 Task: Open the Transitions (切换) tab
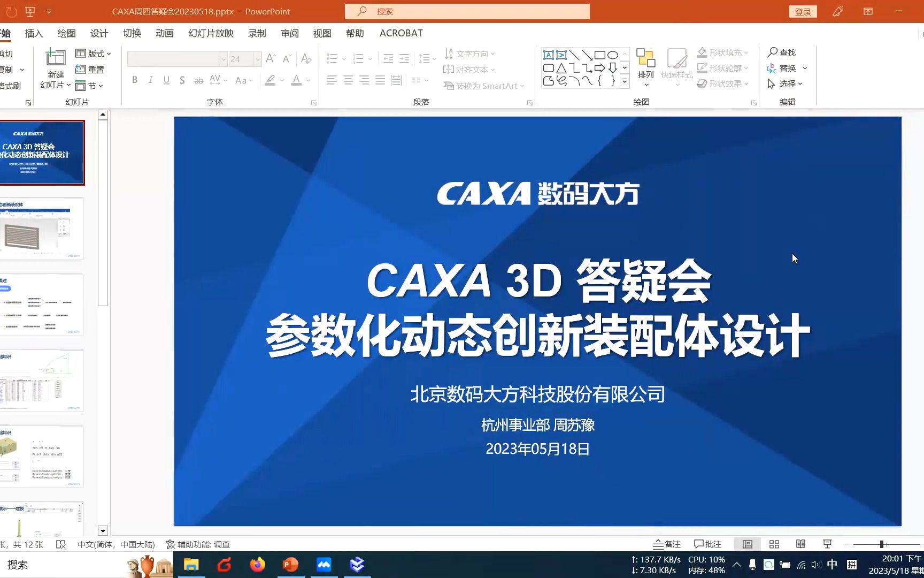pos(132,33)
